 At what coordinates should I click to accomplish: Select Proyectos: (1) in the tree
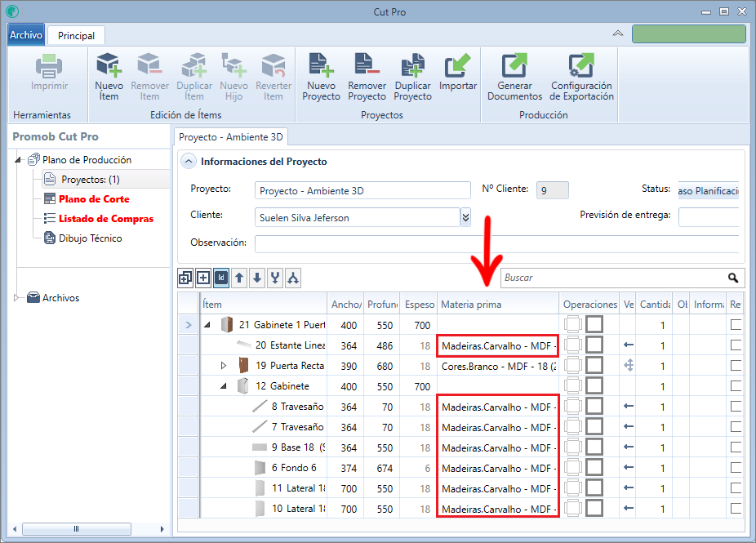(x=90, y=180)
